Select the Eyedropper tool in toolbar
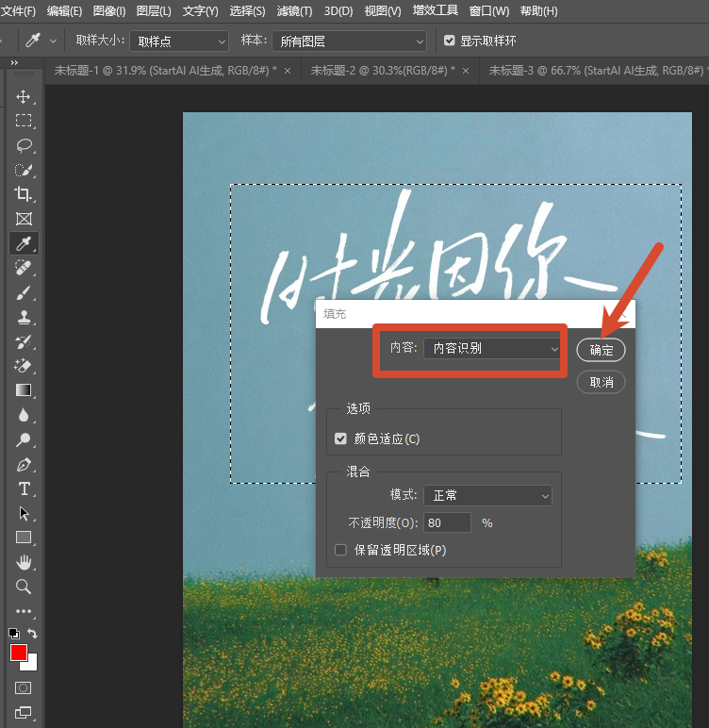Screen dimensions: 709x728 [x=24, y=243]
